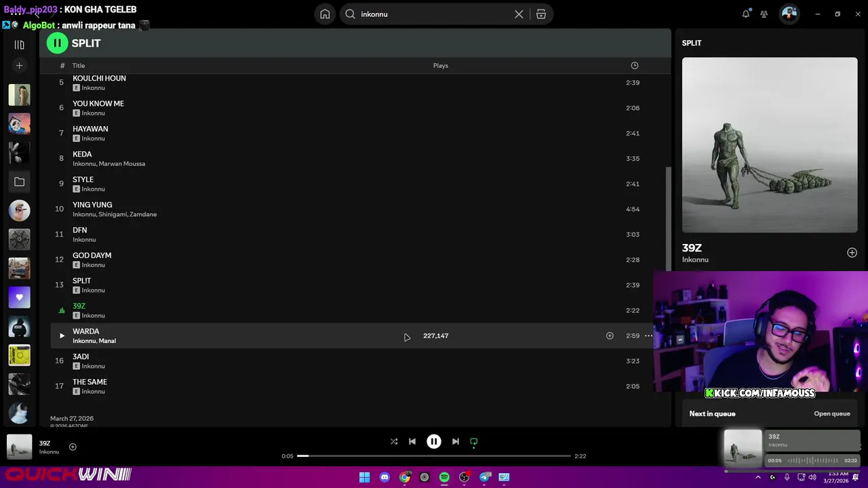Sort tracks by duration clock icon
This screenshot has height=488, width=868.
tap(635, 66)
